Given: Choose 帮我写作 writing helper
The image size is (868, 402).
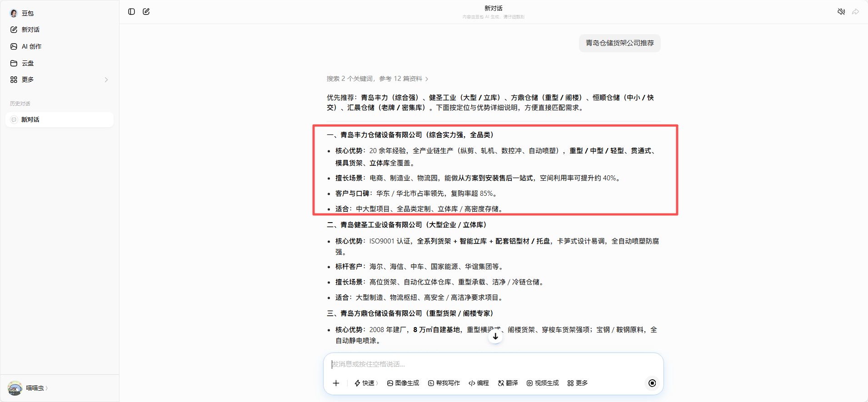Looking at the screenshot, I should click(x=444, y=383).
